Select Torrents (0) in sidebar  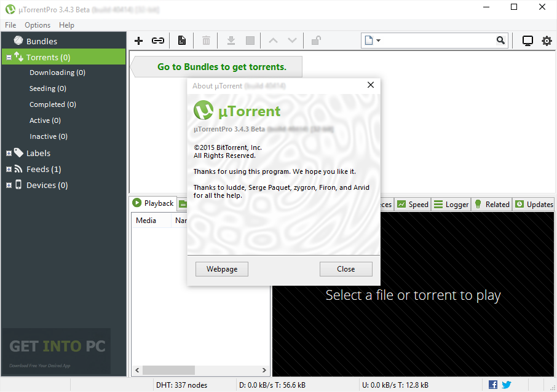click(64, 57)
